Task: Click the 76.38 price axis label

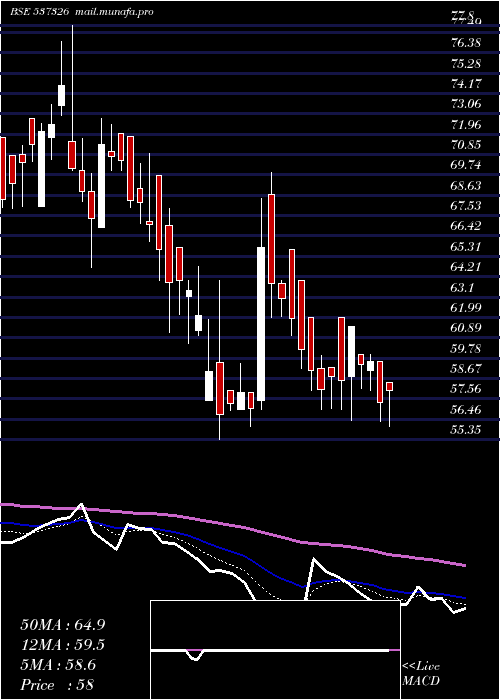Action: pyautogui.click(x=466, y=43)
